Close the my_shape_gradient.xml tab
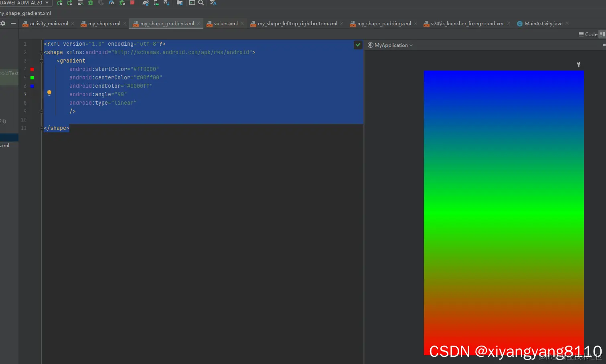Viewport: 606px width, 364px height. (x=199, y=23)
